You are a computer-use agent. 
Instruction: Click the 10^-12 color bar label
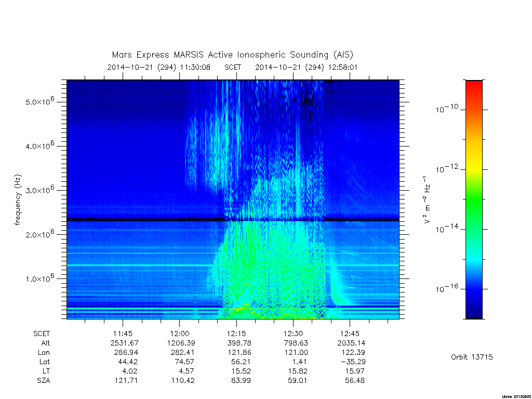coord(447,169)
